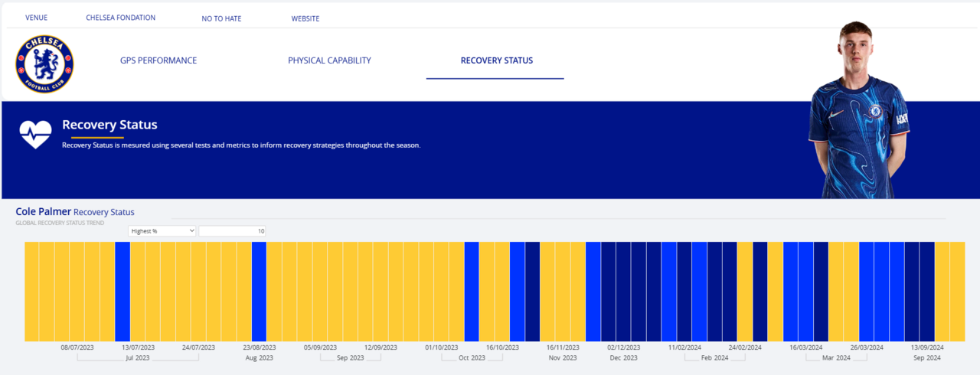Click the Cole Palmer player photo
The width and height of the screenshot is (980, 375).
click(x=859, y=109)
